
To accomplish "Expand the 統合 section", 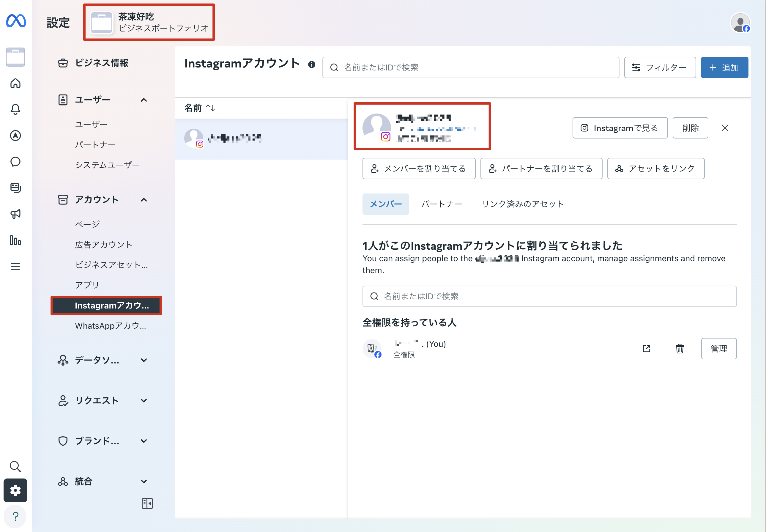I will coord(144,481).
